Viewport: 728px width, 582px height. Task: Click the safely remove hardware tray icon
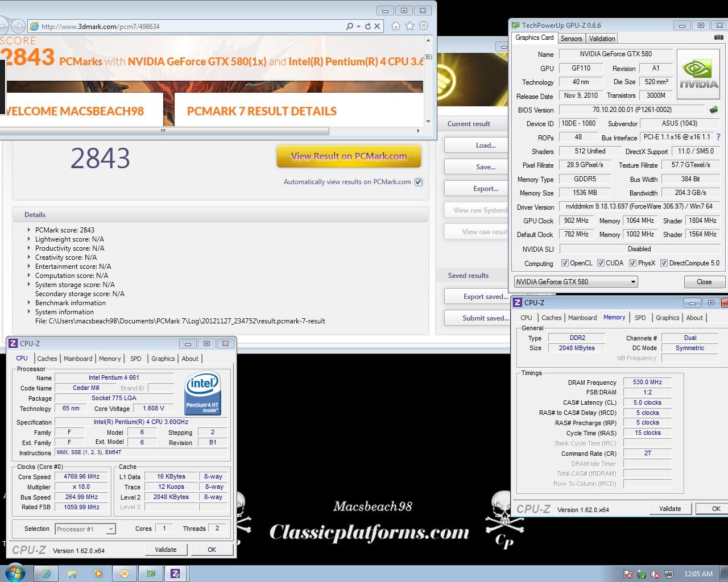click(x=642, y=574)
